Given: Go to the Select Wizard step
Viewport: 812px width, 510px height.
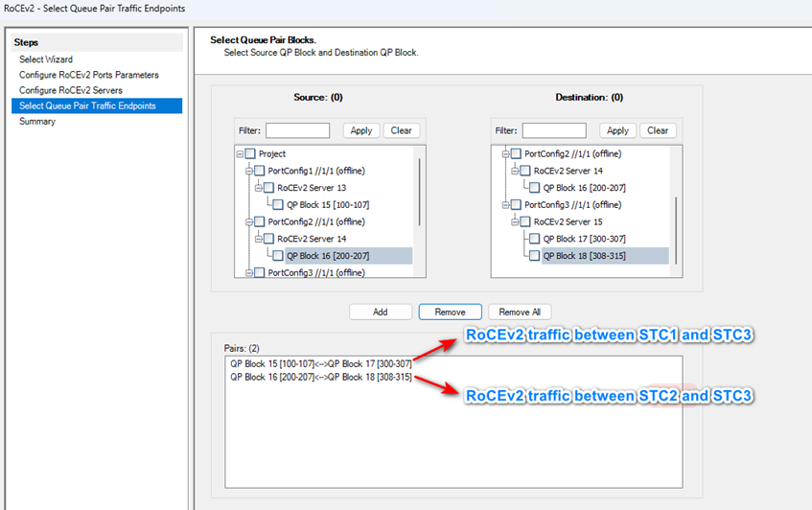Looking at the screenshot, I should pos(45,59).
